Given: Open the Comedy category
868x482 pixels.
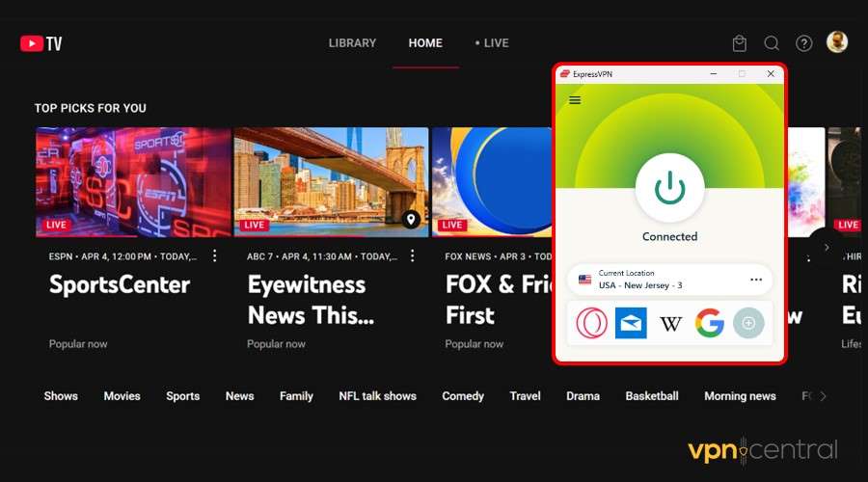Looking at the screenshot, I should coord(463,396).
